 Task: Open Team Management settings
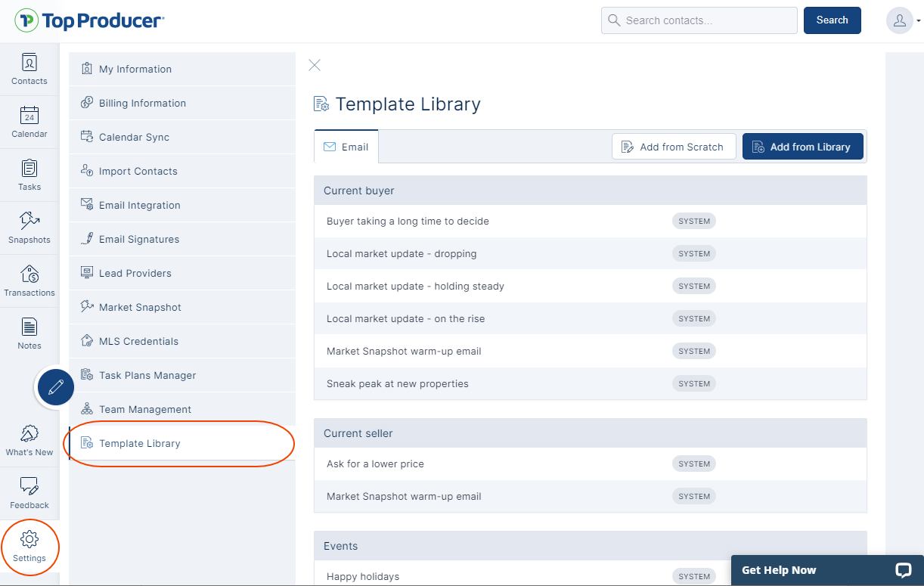(182, 409)
